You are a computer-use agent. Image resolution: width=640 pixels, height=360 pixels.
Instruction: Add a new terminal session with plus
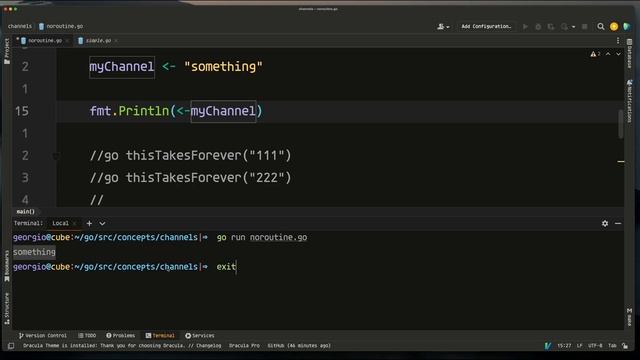89,223
